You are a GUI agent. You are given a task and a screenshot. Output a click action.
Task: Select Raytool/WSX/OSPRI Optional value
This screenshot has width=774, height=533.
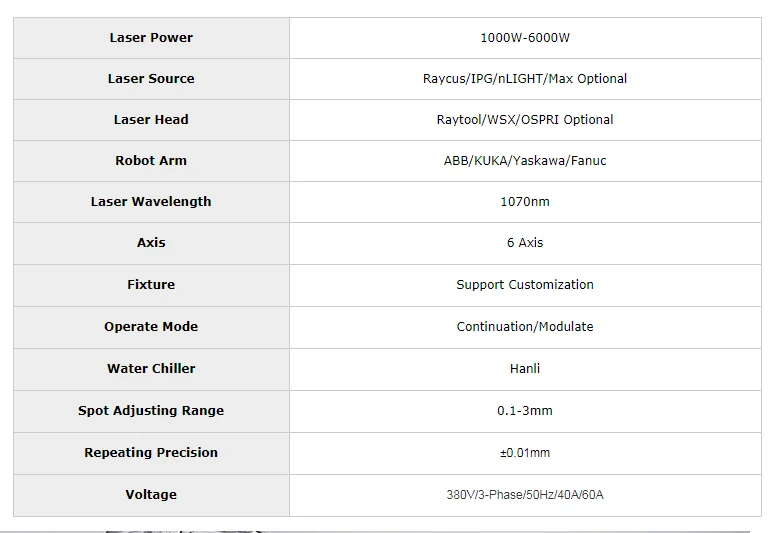[525, 120]
